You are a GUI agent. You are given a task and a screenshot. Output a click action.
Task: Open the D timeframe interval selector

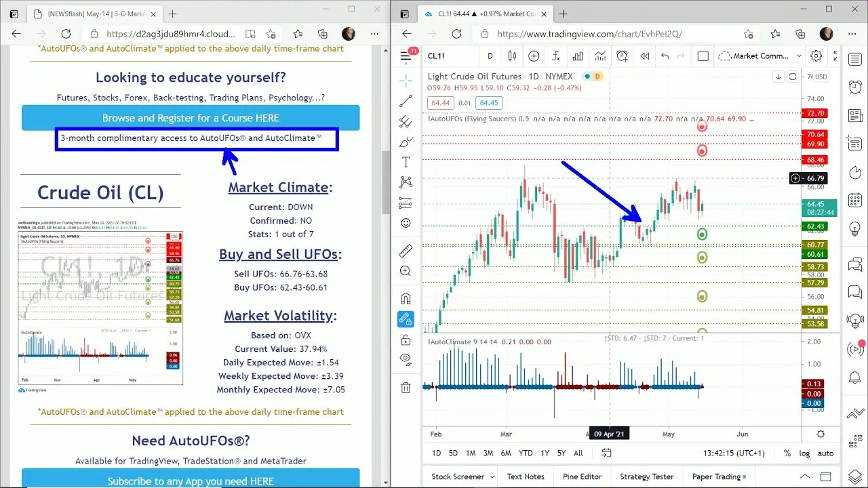pyautogui.click(x=490, y=56)
